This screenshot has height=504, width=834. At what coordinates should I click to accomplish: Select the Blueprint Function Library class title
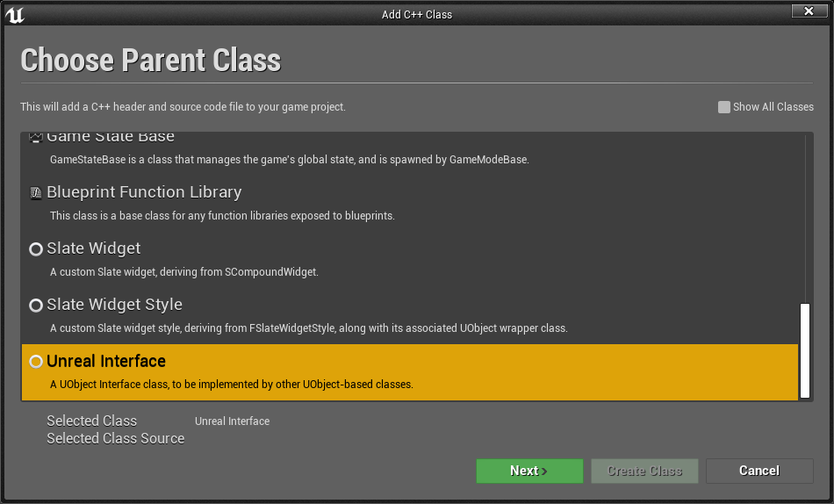144,192
